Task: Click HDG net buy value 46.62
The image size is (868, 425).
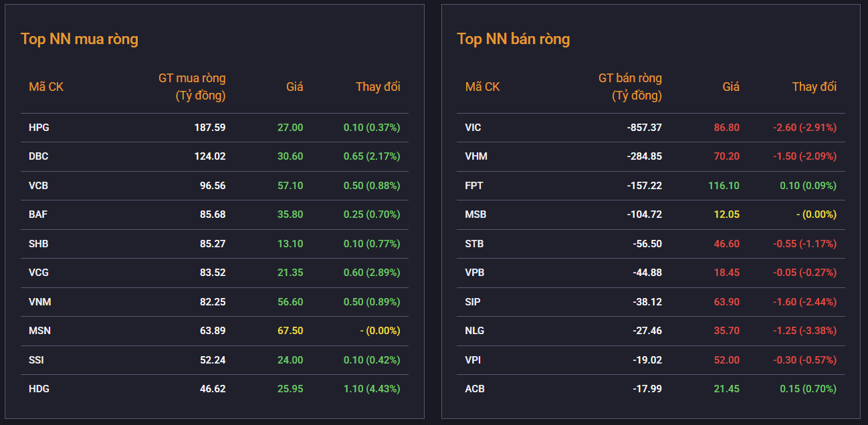Action: (213, 389)
